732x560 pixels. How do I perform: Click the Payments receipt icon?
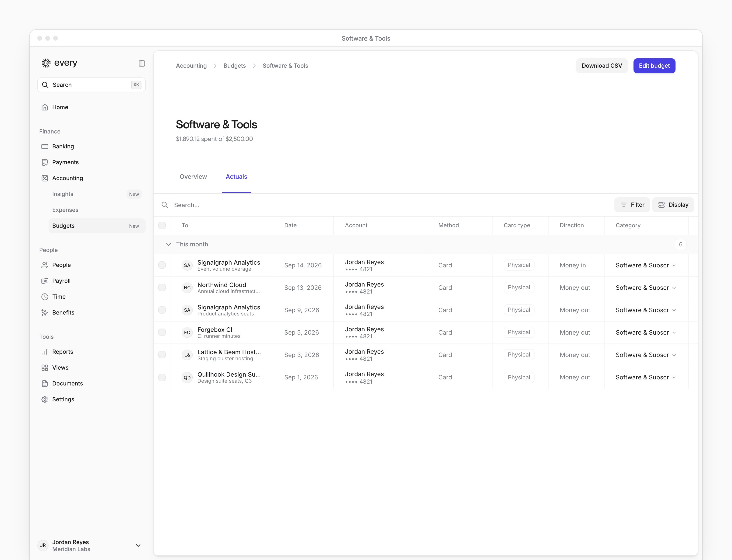point(45,162)
